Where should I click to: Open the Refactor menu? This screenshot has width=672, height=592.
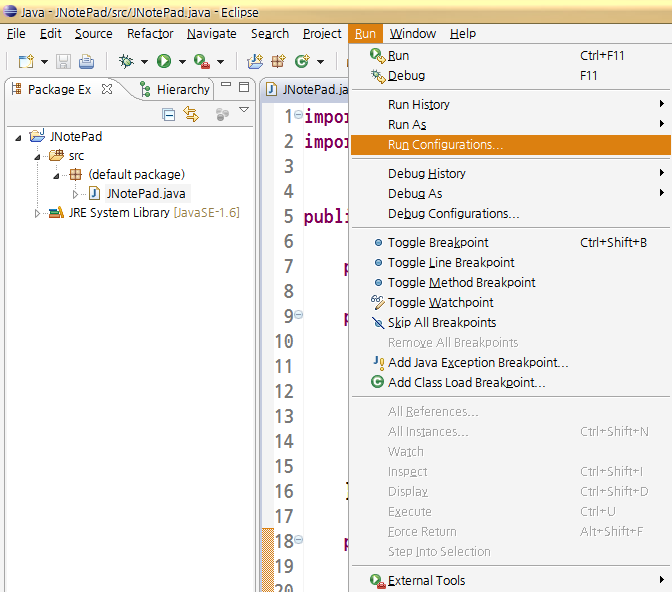(x=150, y=33)
